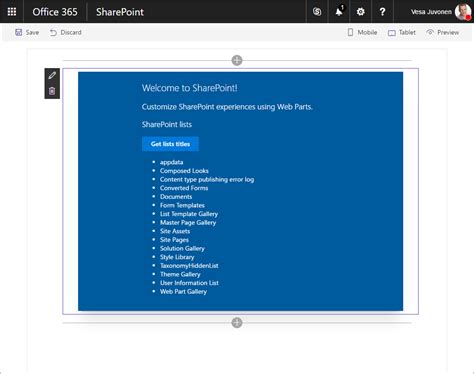The height and width of the screenshot is (374, 474).
Task: Click the Vesa Juvonen user name
Action: click(431, 12)
